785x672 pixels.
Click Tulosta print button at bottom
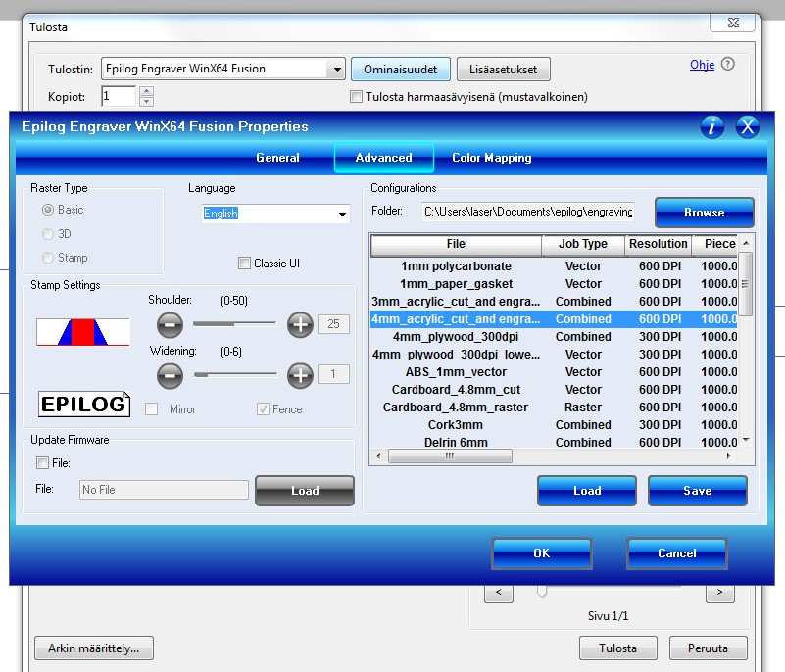(617, 648)
